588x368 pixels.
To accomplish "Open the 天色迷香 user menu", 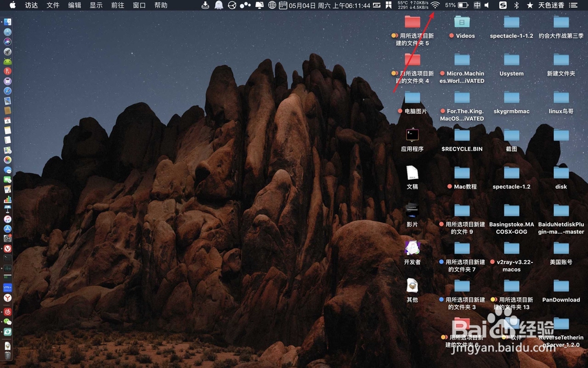I will [x=552, y=5].
